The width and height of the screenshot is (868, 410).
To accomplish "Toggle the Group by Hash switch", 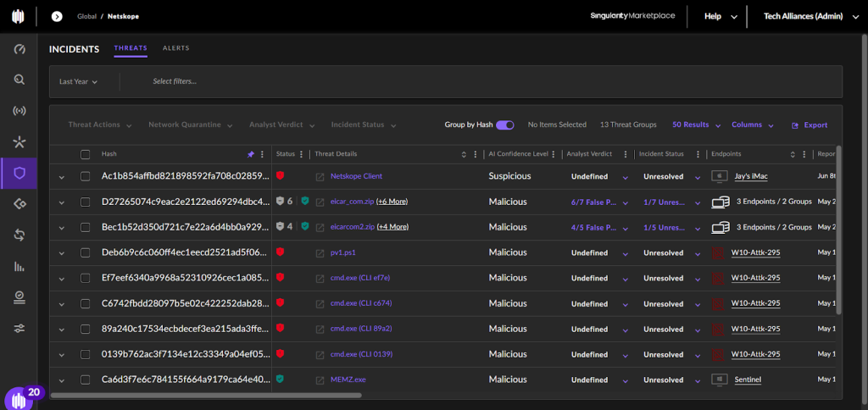I will tap(505, 125).
